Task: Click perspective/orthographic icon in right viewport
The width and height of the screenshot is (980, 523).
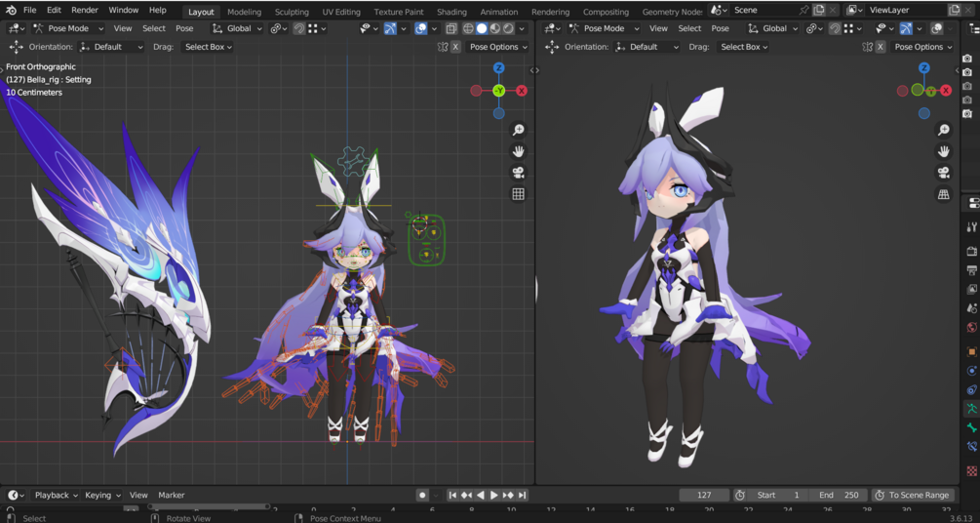Action: (944, 194)
